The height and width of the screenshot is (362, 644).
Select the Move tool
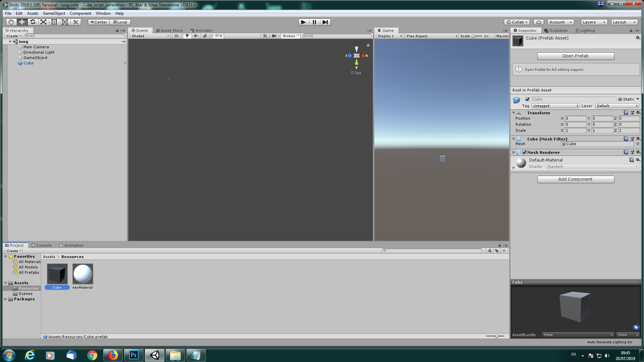[x=22, y=22]
